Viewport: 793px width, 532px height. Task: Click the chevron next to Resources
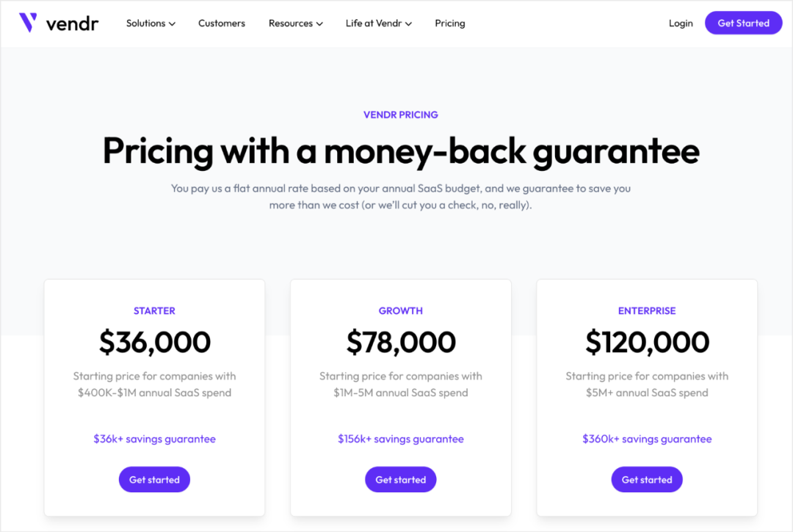point(319,23)
